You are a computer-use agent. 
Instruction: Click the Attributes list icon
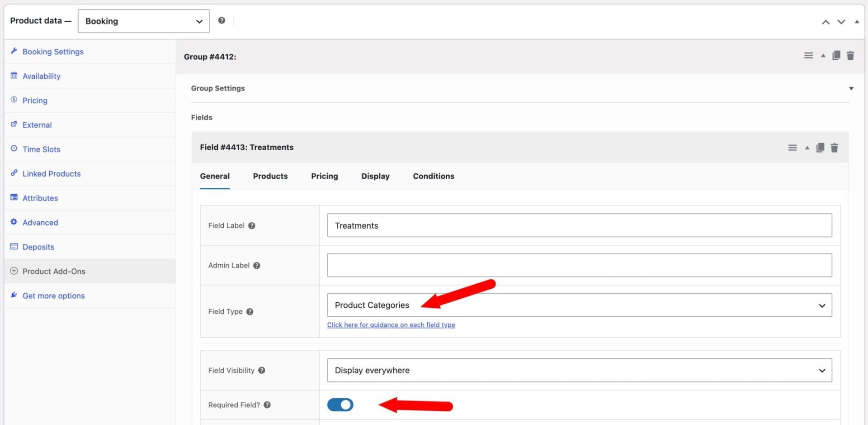coord(14,198)
